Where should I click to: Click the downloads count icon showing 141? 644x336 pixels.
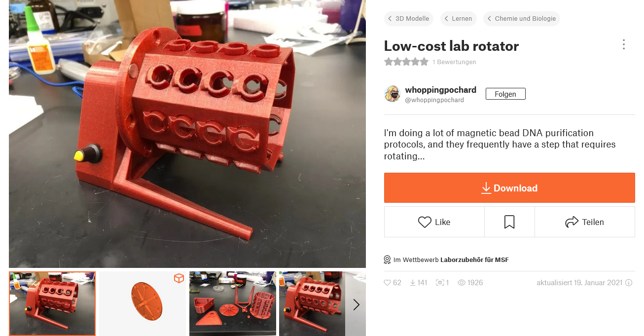coord(413,283)
